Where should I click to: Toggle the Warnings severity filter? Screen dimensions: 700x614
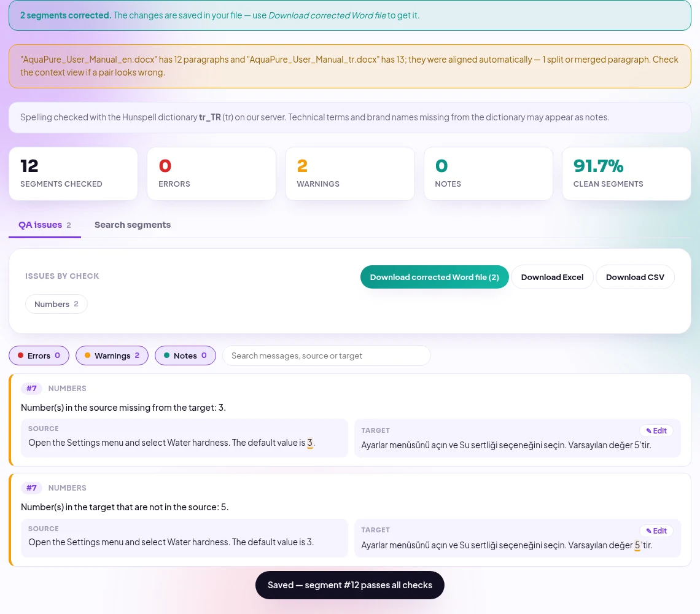[112, 356]
